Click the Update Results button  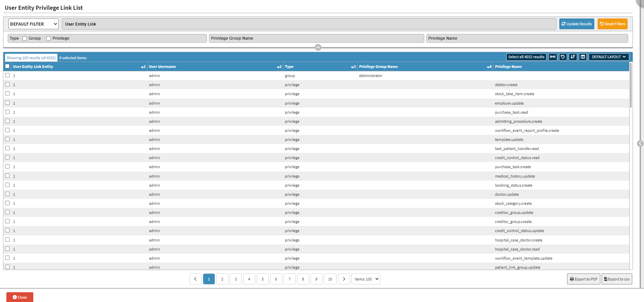pos(576,24)
